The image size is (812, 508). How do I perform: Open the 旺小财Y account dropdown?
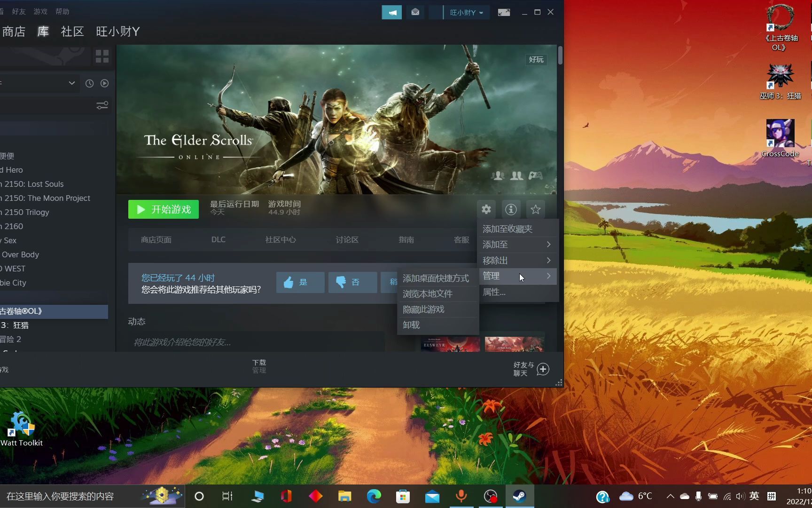[466, 12]
